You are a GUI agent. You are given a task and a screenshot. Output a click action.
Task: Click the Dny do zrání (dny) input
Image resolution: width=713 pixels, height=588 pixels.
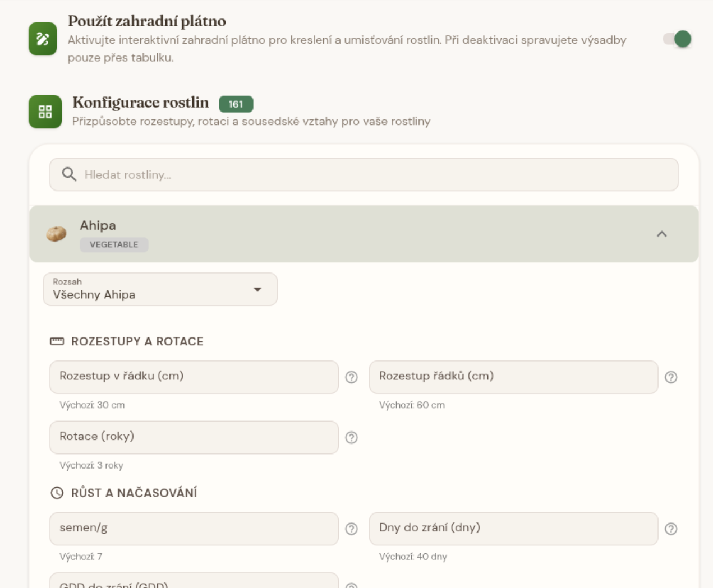[513, 529]
